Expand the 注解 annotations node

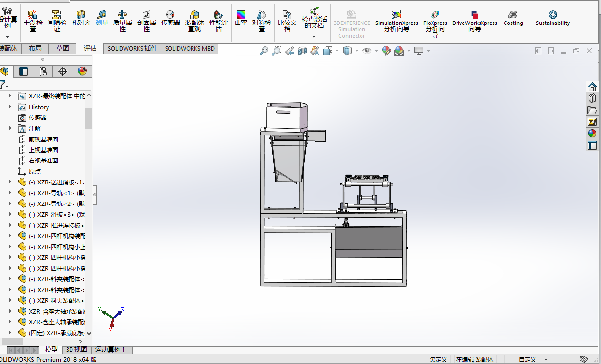coord(10,128)
